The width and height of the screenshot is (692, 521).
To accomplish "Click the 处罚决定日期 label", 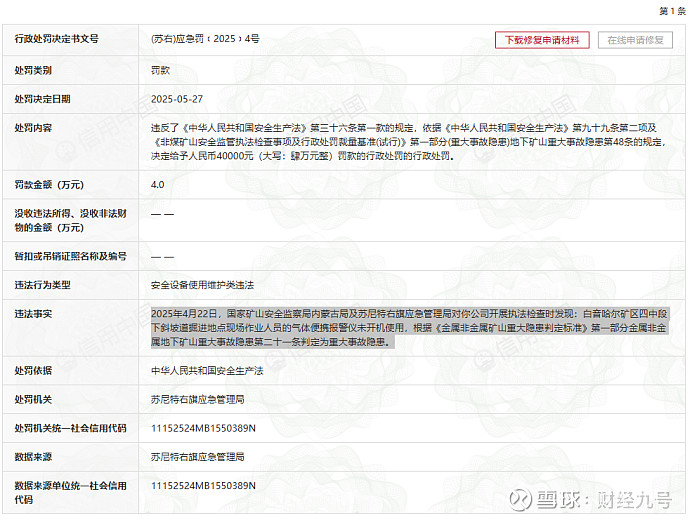I will [x=42, y=99].
